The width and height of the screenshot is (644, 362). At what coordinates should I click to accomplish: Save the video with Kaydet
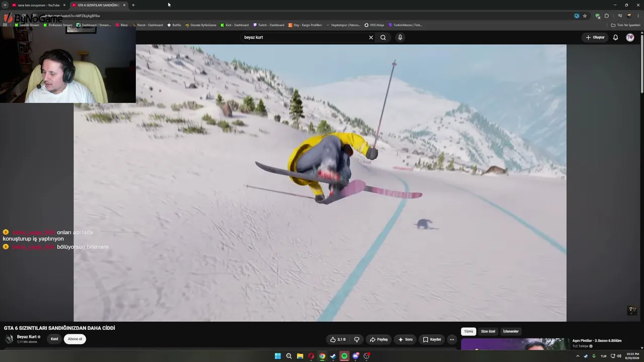pos(432,339)
